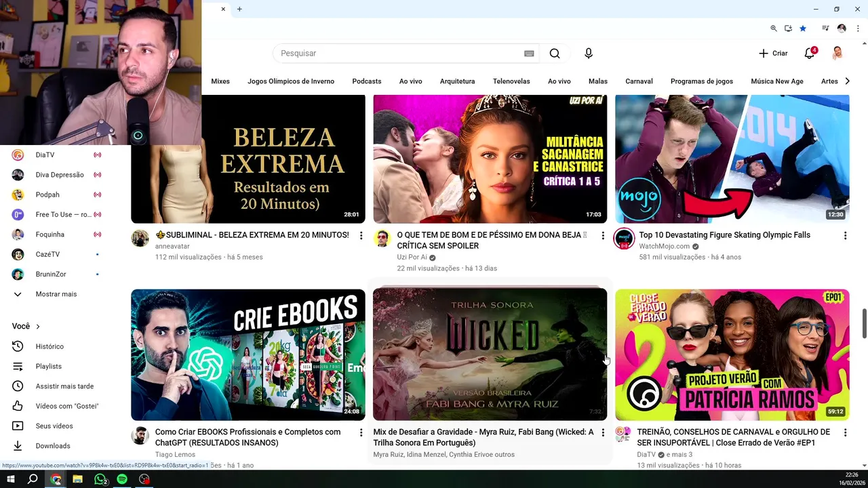868x488 pixels.
Task: Open options menu for Wicked mix
Action: click(603, 432)
